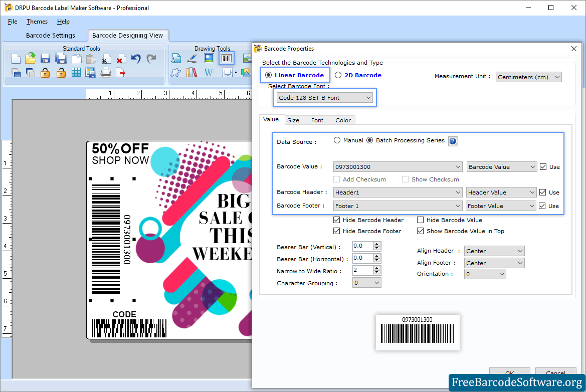This screenshot has height=392, width=586.
Task: Click the Bearer Bar (Vertical) value field
Action: (x=363, y=246)
